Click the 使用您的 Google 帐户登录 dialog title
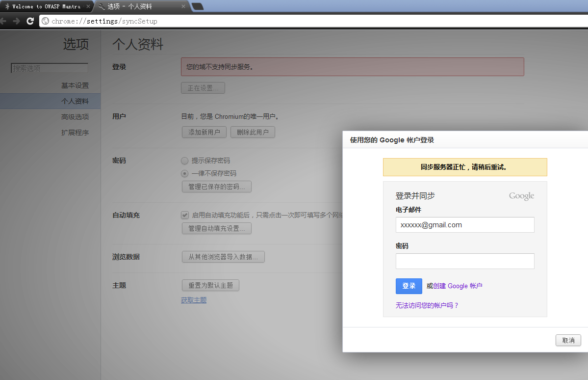Screen dimensions: 588x380 [x=392, y=140]
